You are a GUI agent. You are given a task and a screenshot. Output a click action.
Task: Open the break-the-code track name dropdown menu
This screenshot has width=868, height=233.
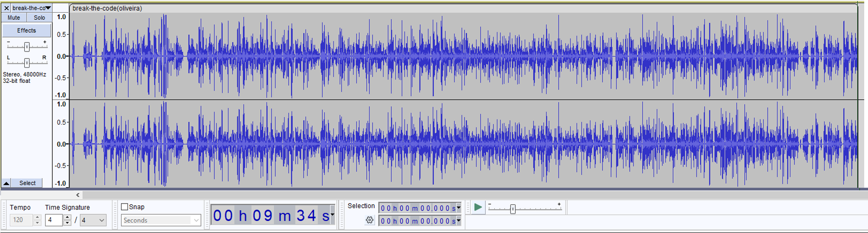[x=31, y=8]
